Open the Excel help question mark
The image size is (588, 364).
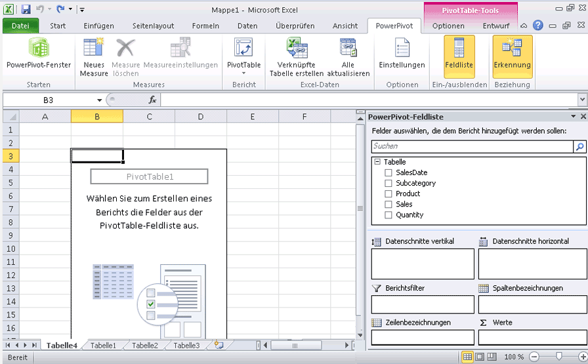coord(537,25)
